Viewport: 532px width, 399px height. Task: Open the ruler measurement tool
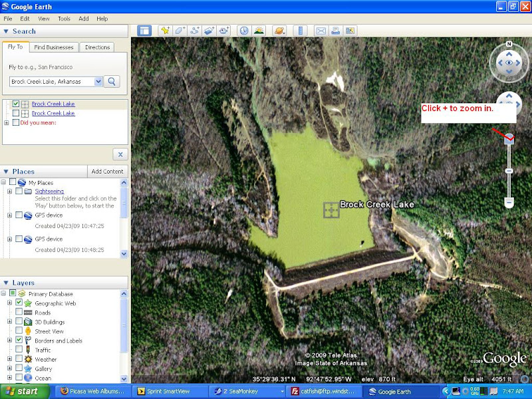300,31
